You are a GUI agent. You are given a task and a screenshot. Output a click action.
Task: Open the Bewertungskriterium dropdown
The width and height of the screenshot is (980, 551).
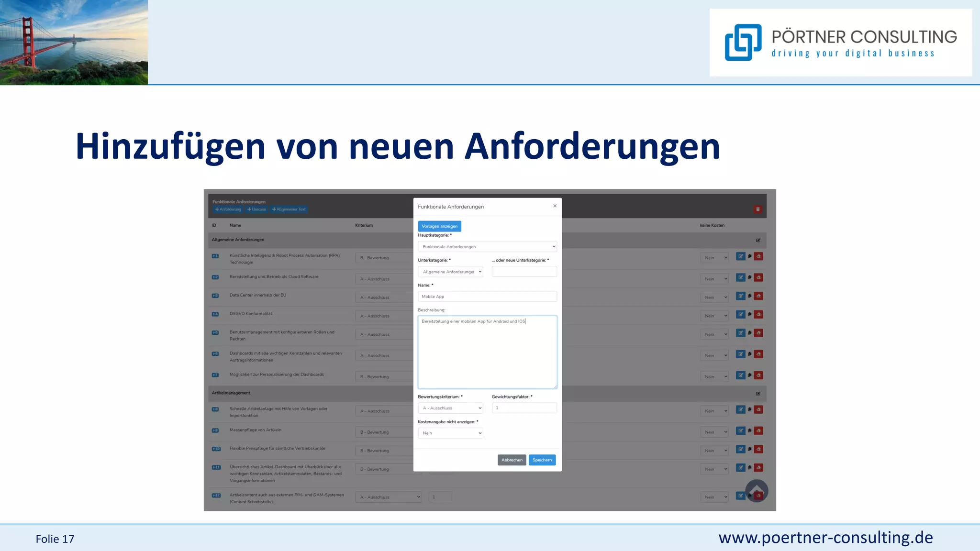450,408
